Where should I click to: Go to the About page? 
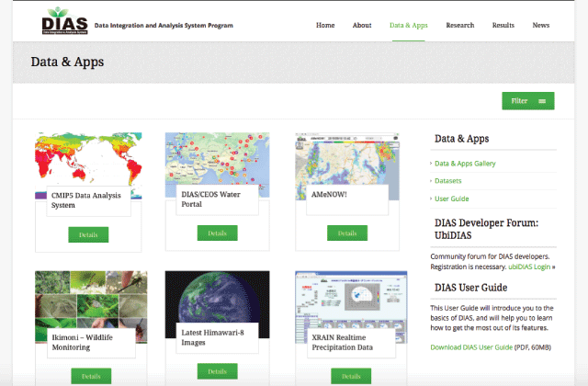(x=362, y=25)
